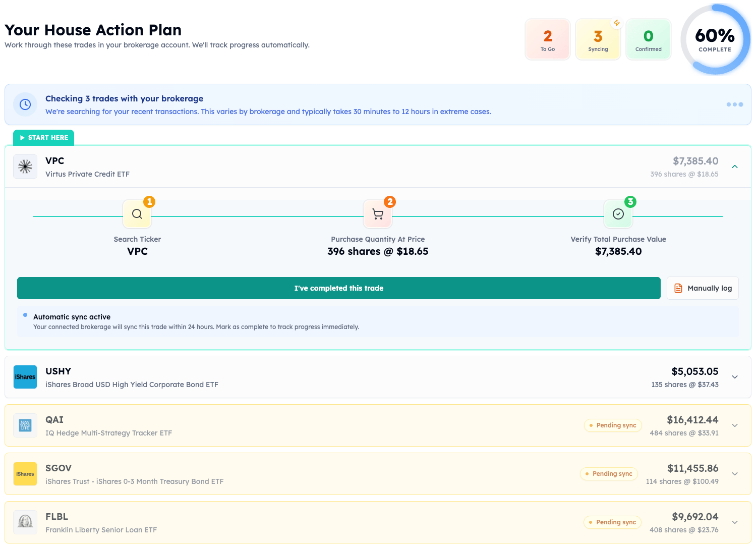
Task: Click the QAI Pending sync badge
Action: (x=613, y=425)
